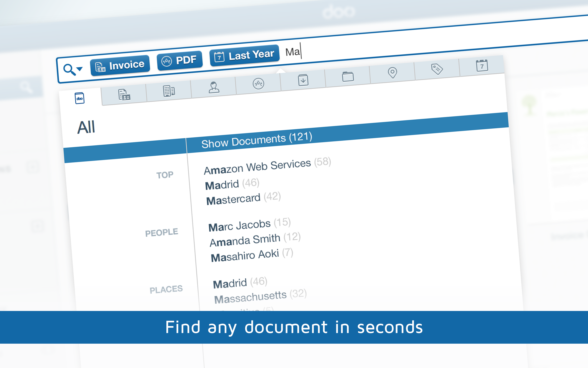Screen dimensions: 588x368
Task: Choose Madrid (46) under TOP
Action: 232,184
